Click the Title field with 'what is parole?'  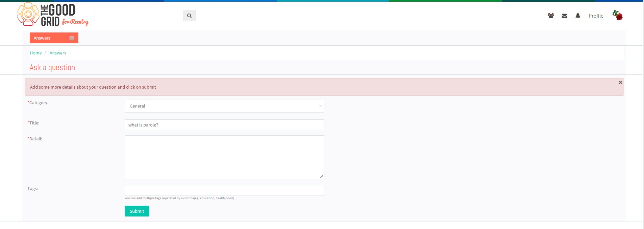[x=224, y=125]
